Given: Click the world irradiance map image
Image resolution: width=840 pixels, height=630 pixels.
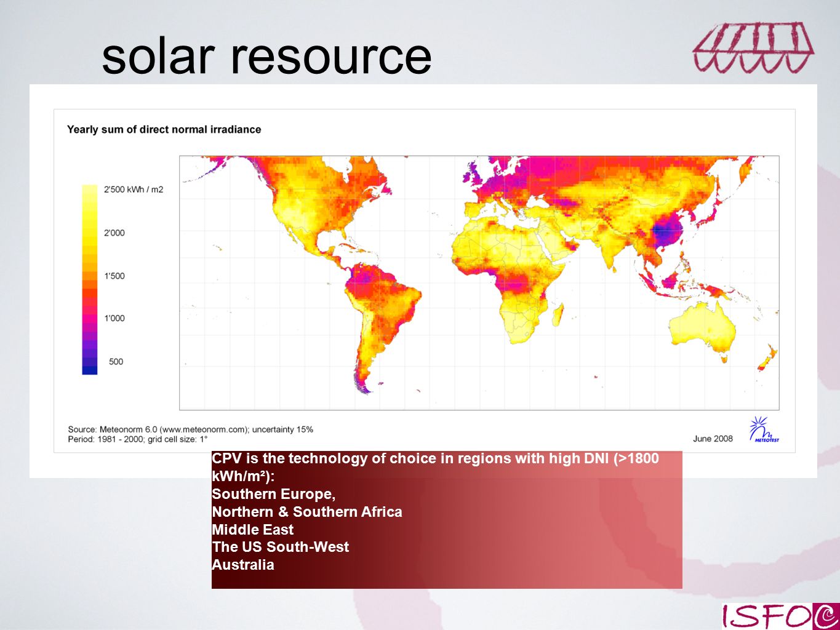Looking at the screenshot, I should click(x=479, y=283).
